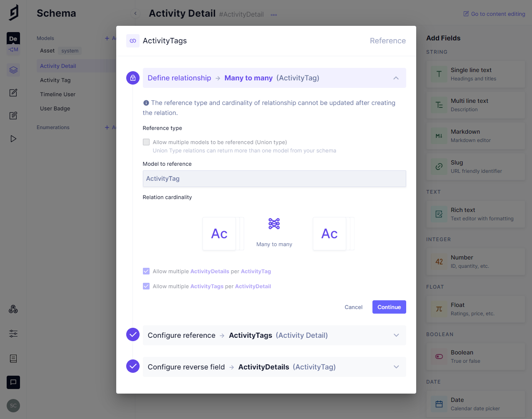This screenshot has height=419, width=532.
Task: Open project settings sliders icon
Action: (13, 334)
